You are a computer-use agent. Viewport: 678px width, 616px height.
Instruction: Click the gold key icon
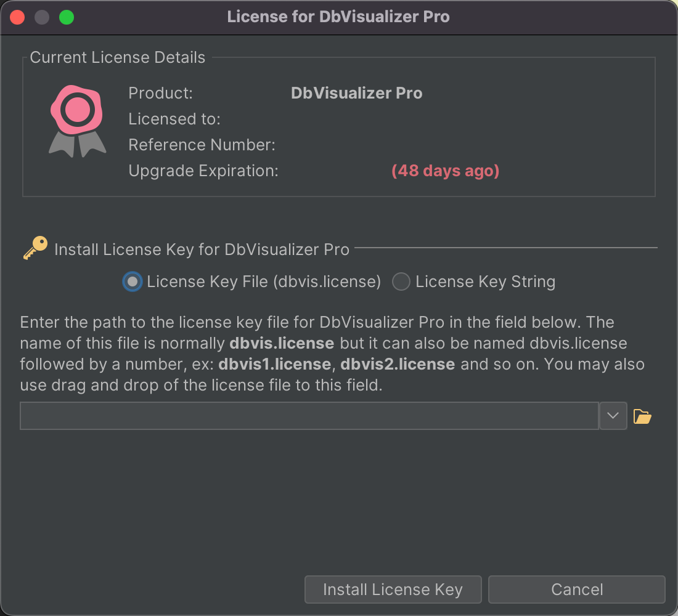pos(36,248)
